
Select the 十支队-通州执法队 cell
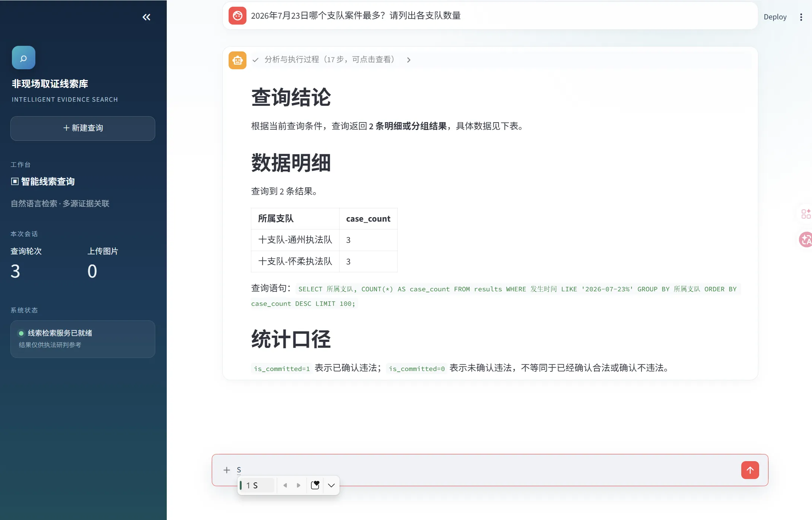point(295,240)
